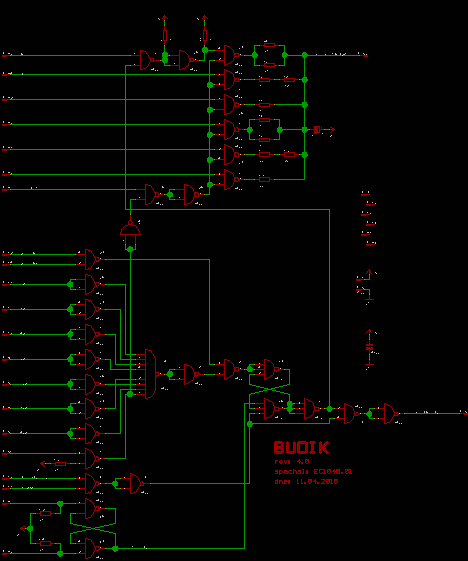Select the ground symbol below the capacitor
Image resolution: width=468 pixels, height=561 pixels.
(369, 364)
